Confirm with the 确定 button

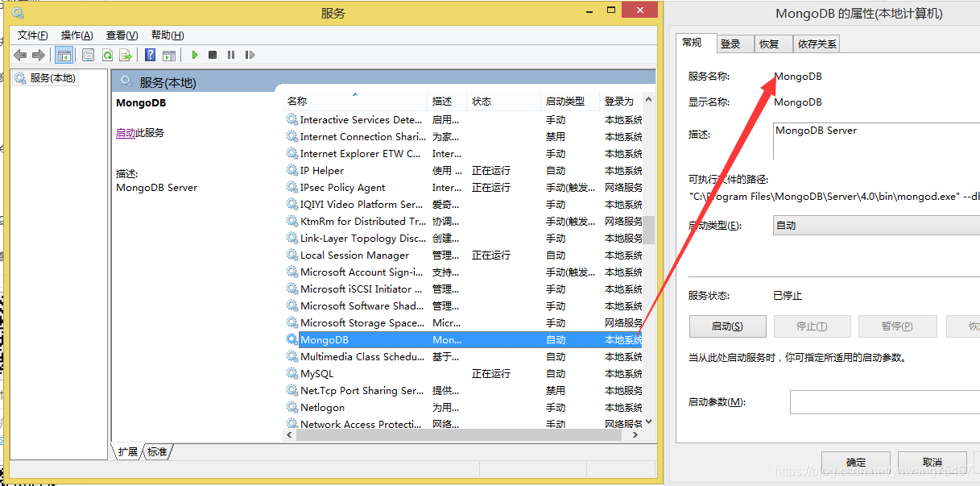pos(856,463)
